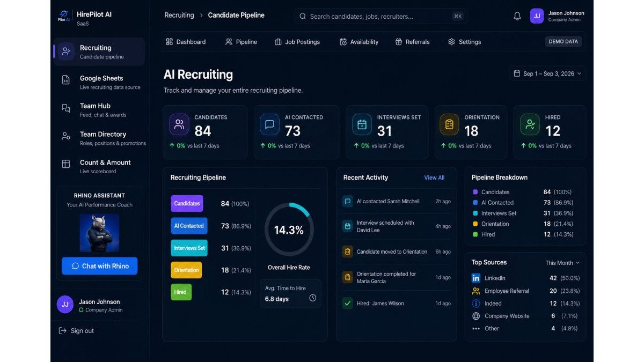Viewport: 644px width, 362px height.
Task: Click the search candidates input field
Action: (x=381, y=16)
